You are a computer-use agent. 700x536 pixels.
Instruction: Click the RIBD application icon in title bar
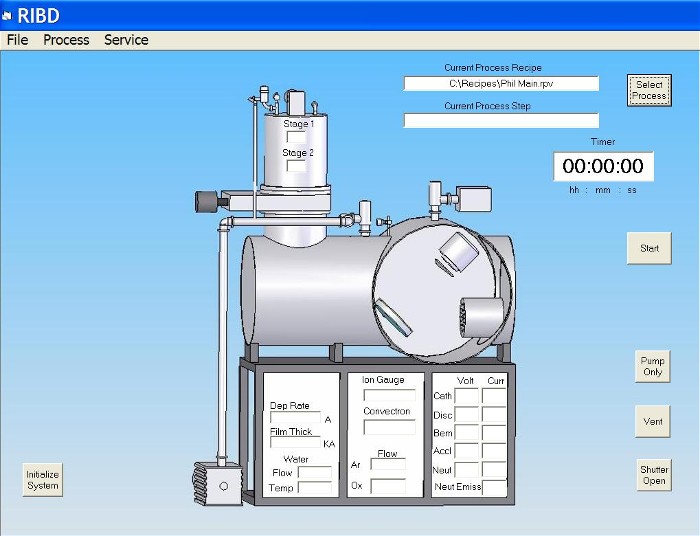click(x=7, y=15)
